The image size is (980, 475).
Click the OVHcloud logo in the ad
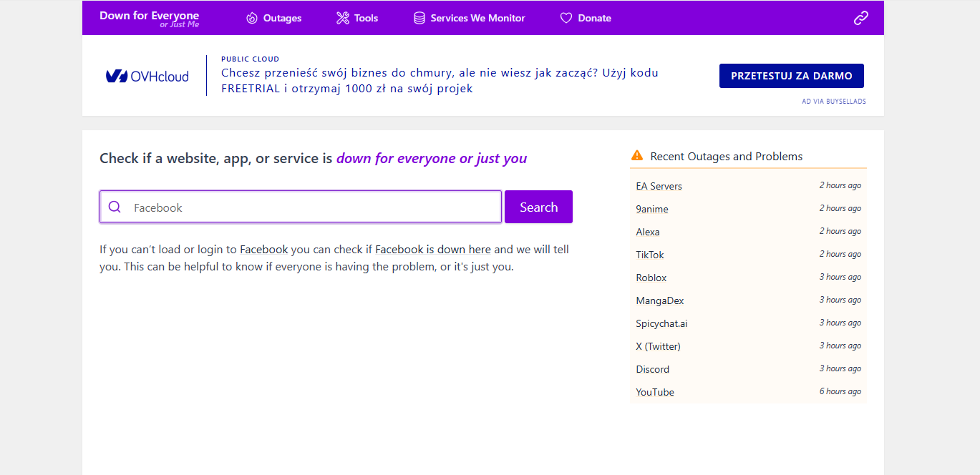pyautogui.click(x=147, y=76)
